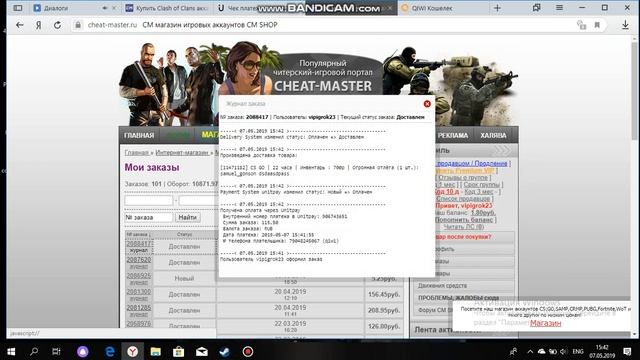The height and width of the screenshot is (360, 640).
Task: Open File Explorer from the taskbar
Action: [155, 351]
